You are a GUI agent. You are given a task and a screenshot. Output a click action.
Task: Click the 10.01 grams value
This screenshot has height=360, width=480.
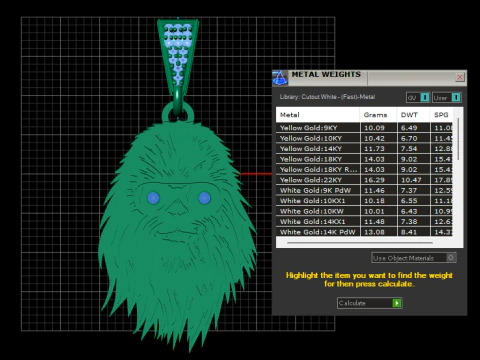coord(374,211)
